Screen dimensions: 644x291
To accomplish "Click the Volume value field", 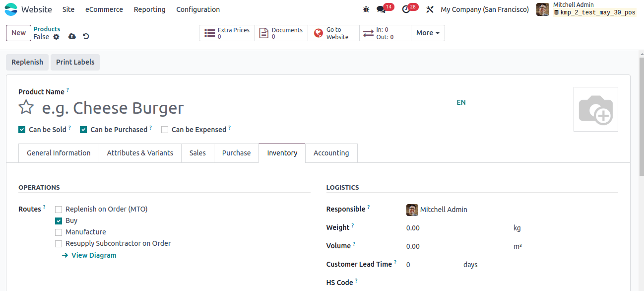I will point(457,246).
